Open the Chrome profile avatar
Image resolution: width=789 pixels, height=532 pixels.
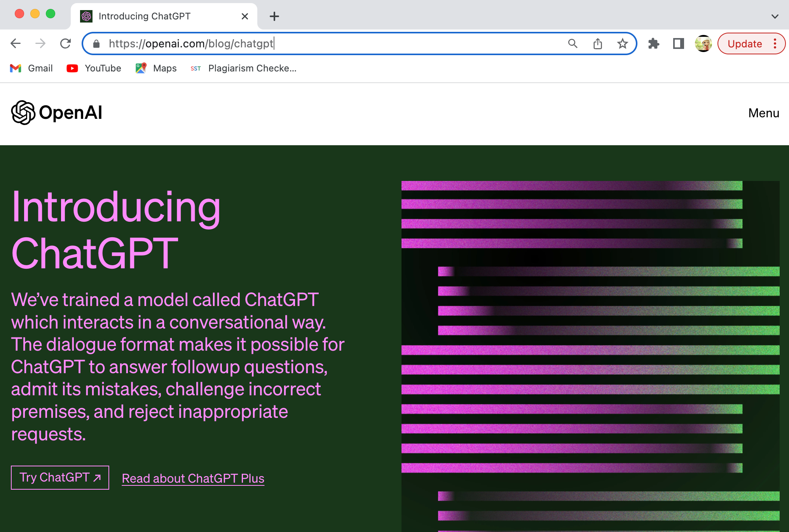coord(703,43)
